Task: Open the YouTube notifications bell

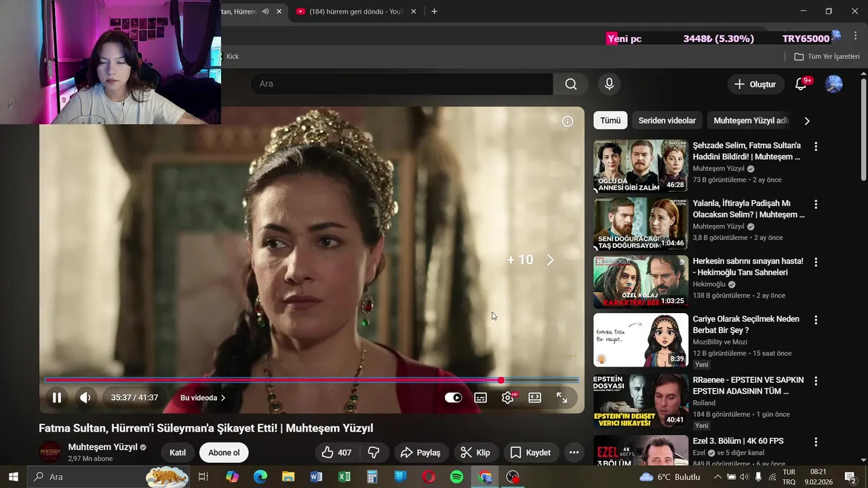Action: point(801,84)
